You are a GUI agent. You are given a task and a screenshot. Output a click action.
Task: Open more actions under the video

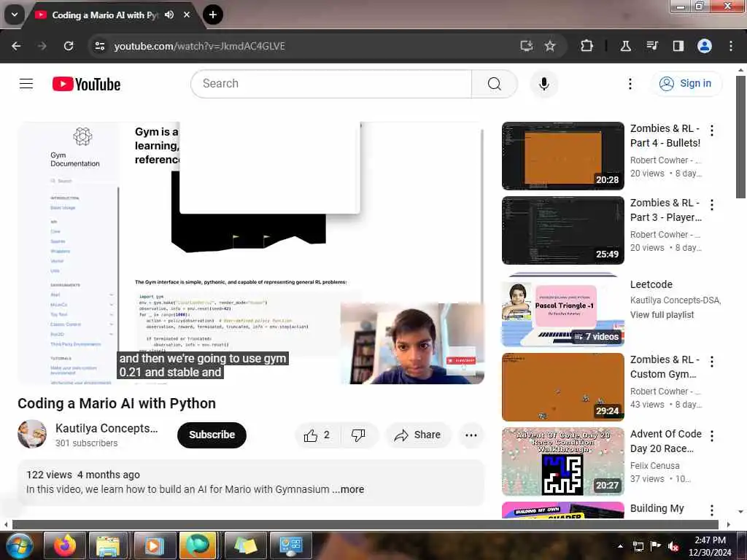[471, 435]
